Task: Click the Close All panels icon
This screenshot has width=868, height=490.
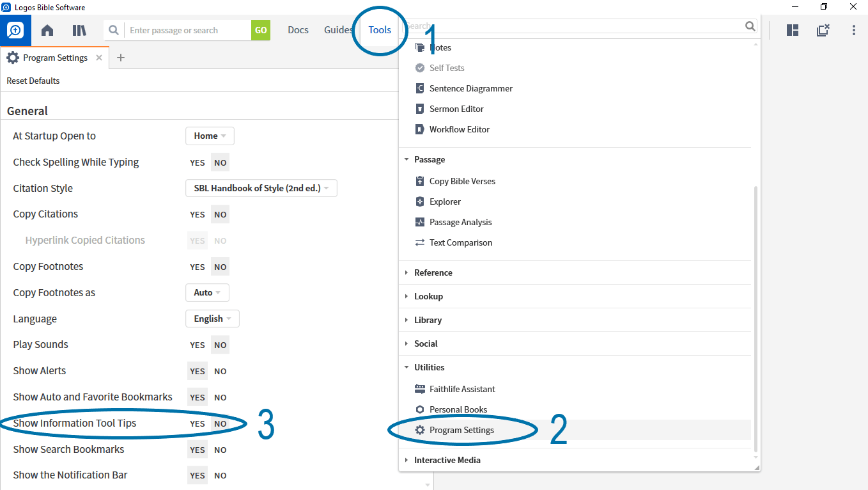Action: tap(823, 30)
